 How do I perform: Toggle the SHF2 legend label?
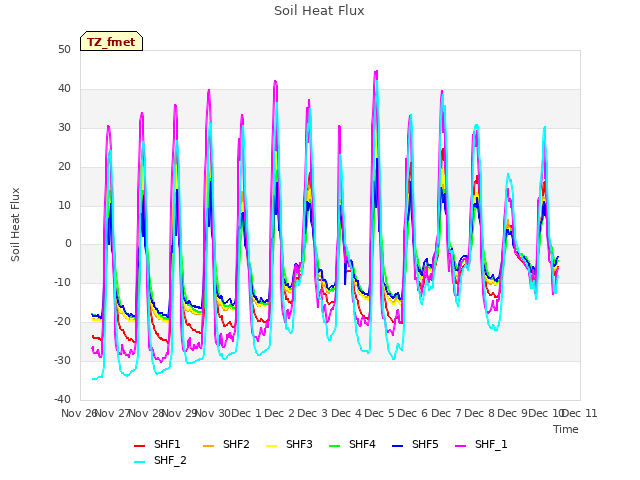coord(236,444)
